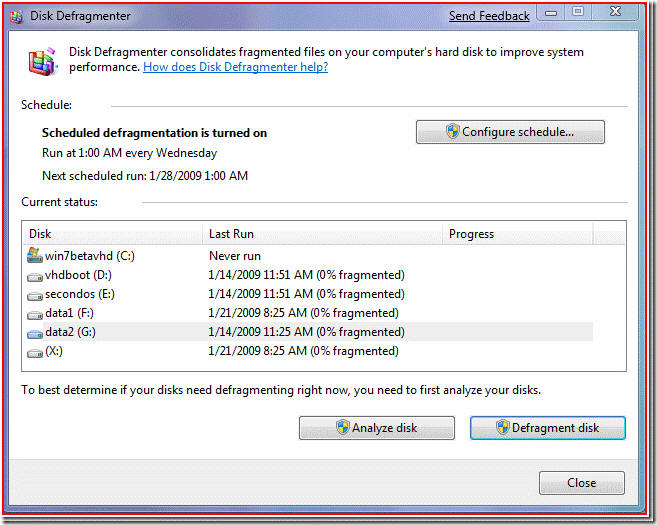Select vhdboot (D:) disk row
This screenshot has width=657, height=525.
pos(308,275)
